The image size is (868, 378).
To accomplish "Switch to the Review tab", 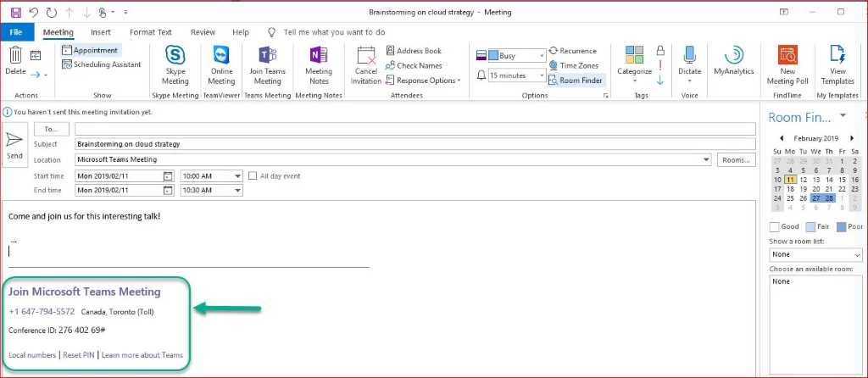I will [x=203, y=32].
